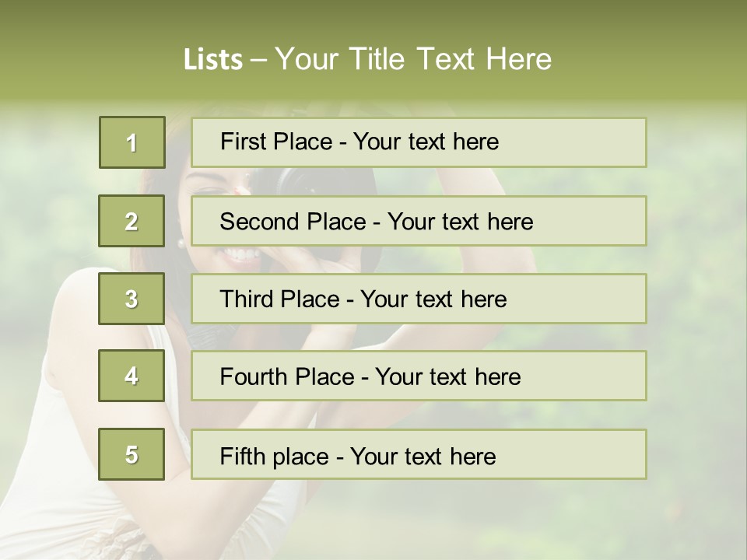Click 'Your text here' in the fifth row
The width and height of the screenshot is (747, 560).
pos(423,456)
